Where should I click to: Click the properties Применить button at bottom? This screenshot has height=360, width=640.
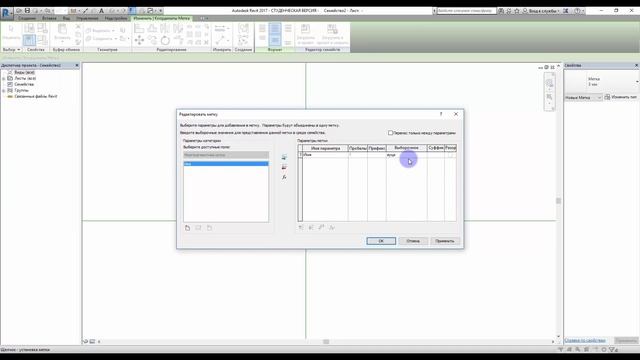(x=626, y=340)
